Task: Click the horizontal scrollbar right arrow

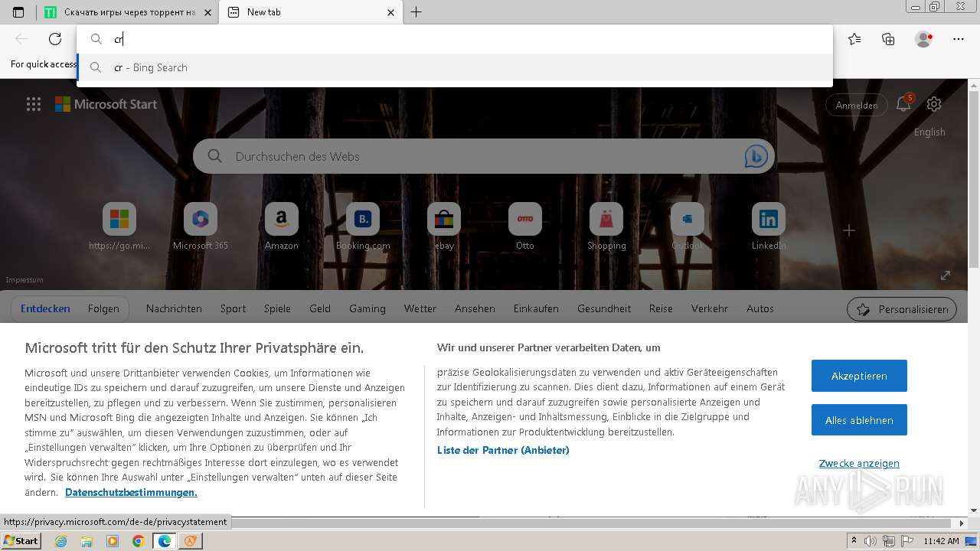Action: tap(962, 523)
